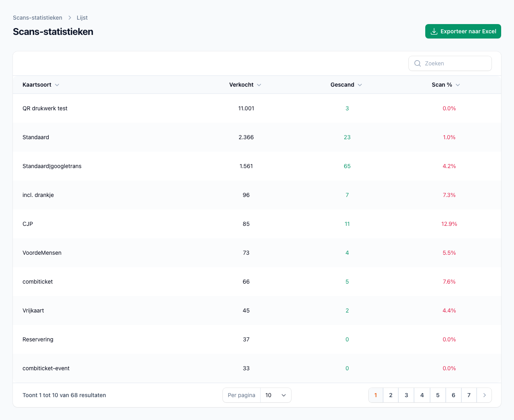514x420 pixels.
Task: Click the breadcrumb chevron separator
Action: click(69, 18)
